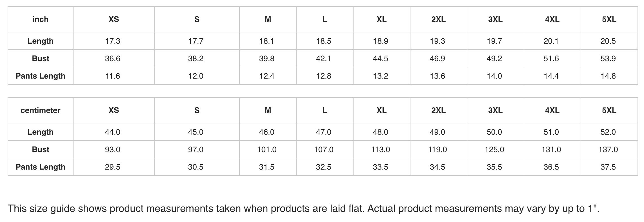644x222 pixels.
Task: Select the 5XL header in inch table
Action: pos(609,19)
